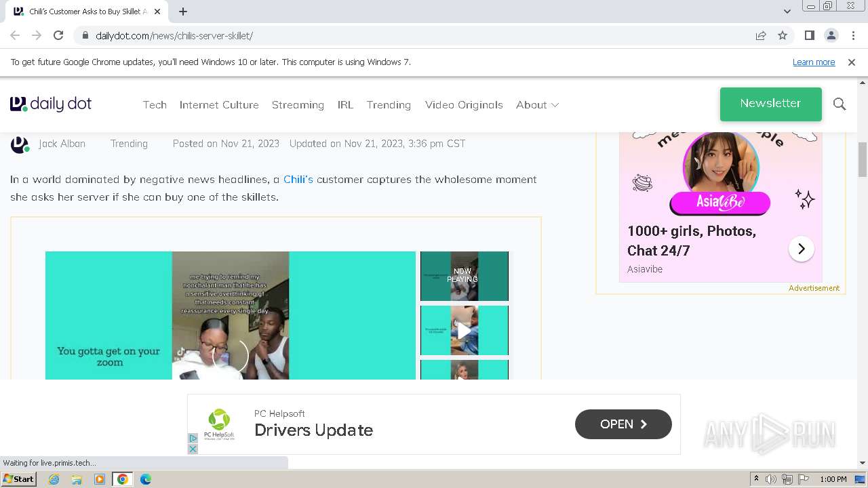Open the IRL menu item
The height and width of the screenshot is (488, 868).
pyautogui.click(x=345, y=104)
